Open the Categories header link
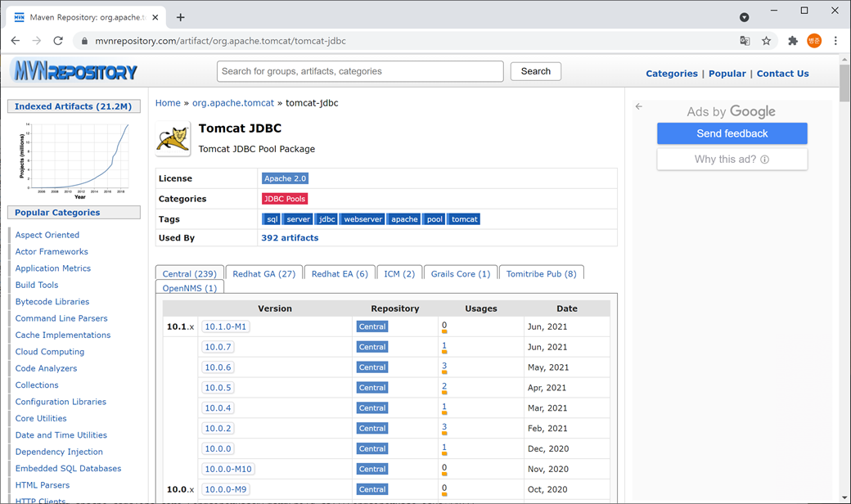Screen dimensions: 851x504 (672, 74)
